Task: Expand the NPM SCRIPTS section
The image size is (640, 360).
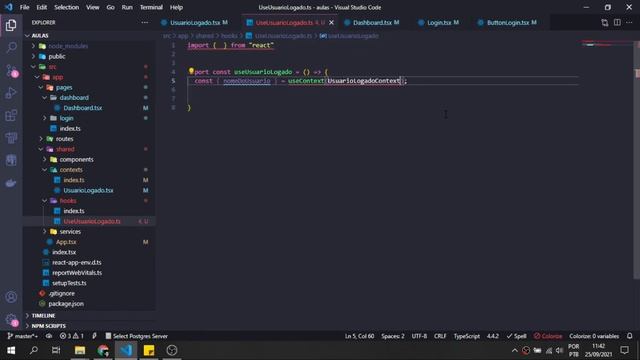Action: [x=90, y=326]
